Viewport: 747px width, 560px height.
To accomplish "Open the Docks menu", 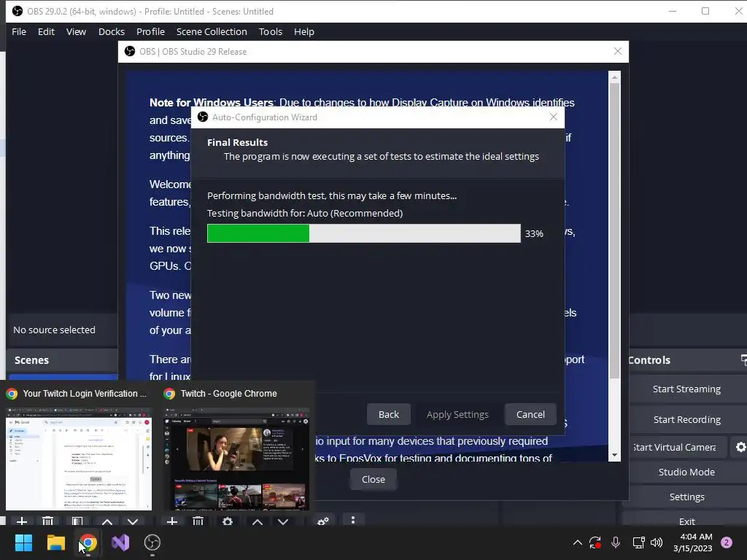I will pyautogui.click(x=112, y=31).
